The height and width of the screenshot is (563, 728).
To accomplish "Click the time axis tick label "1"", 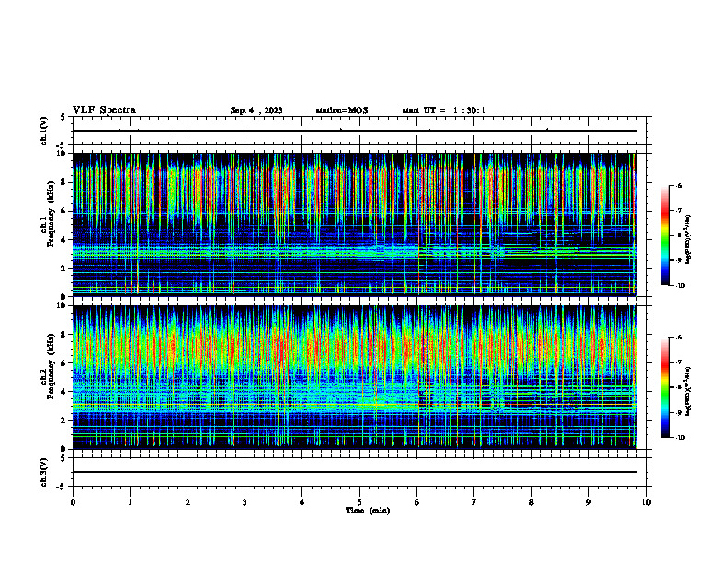I will coord(131,502).
